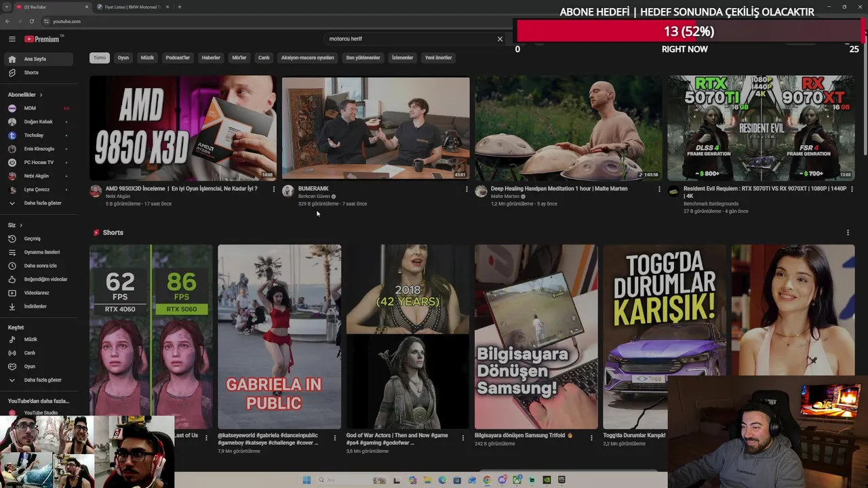
Task: Open the YouTube hamburger guide menu
Action: (x=12, y=39)
